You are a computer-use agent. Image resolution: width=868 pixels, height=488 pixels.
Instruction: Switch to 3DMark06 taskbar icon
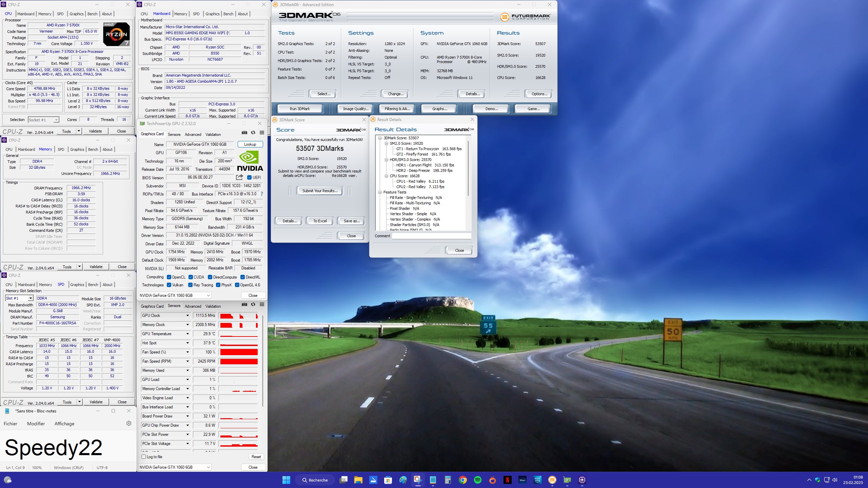coord(552,480)
